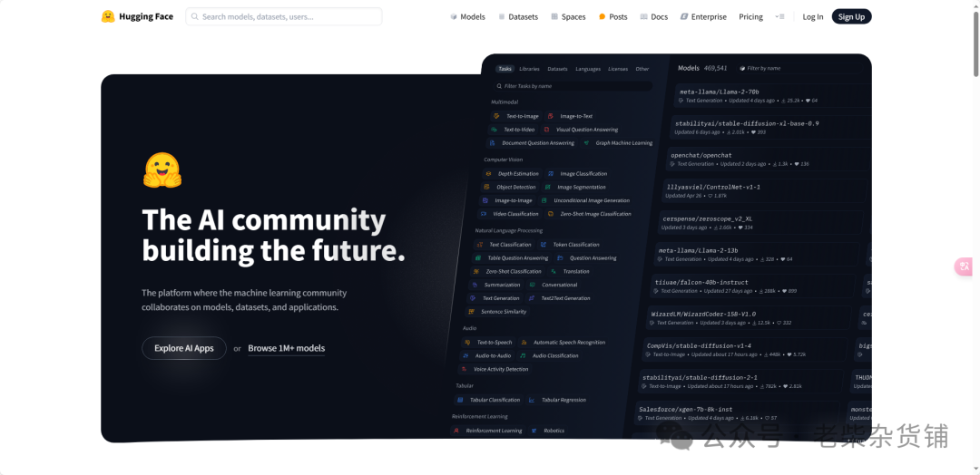Click the Summarization task icon
This screenshot has width=980, height=475.
point(475,285)
